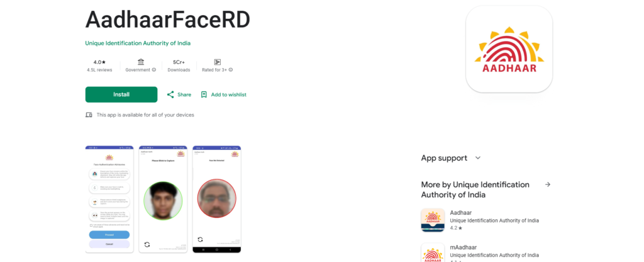Click the large Aadhaar app logo
The height and width of the screenshot is (262, 644).
point(509,49)
